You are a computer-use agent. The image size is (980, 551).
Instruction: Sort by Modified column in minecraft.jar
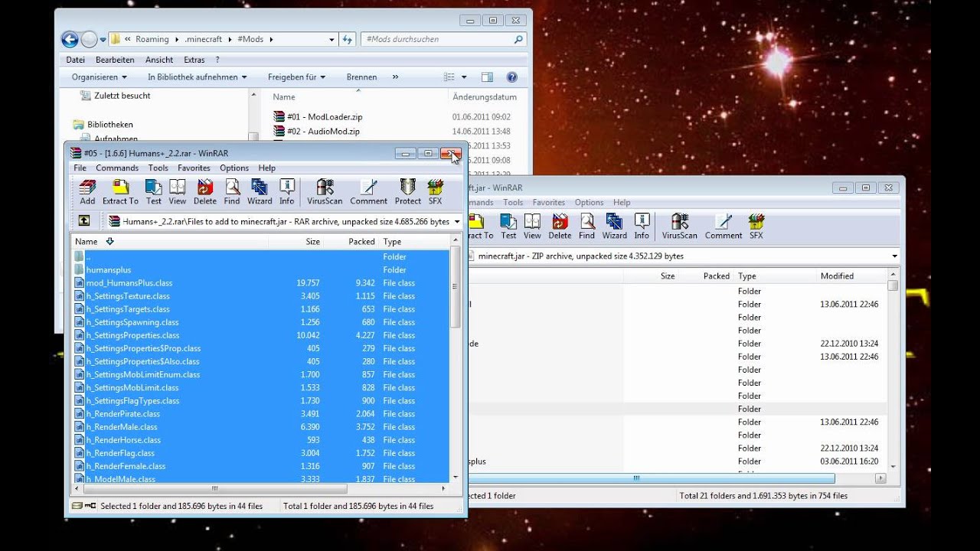(x=851, y=275)
